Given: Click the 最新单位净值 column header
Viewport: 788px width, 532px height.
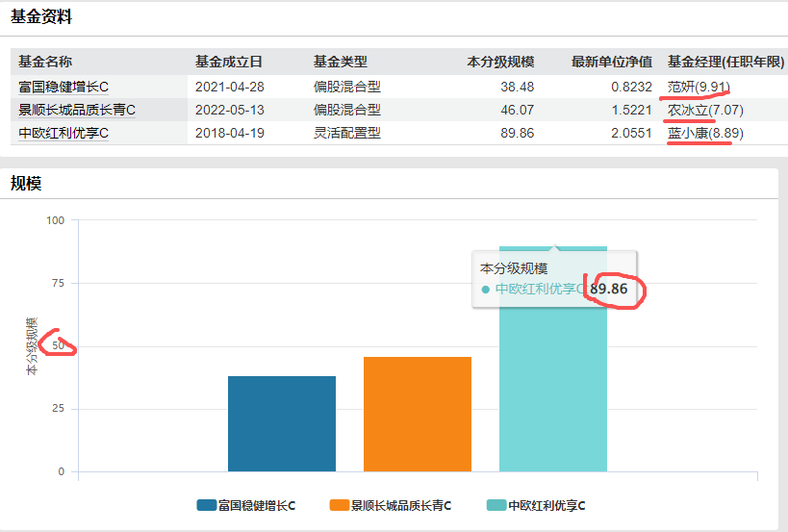Looking at the screenshot, I should pyautogui.click(x=610, y=62).
